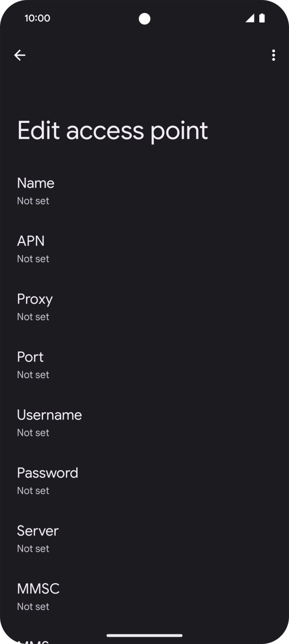This screenshot has width=289, height=644.
Task: Open the APN field
Action: coord(31,241)
